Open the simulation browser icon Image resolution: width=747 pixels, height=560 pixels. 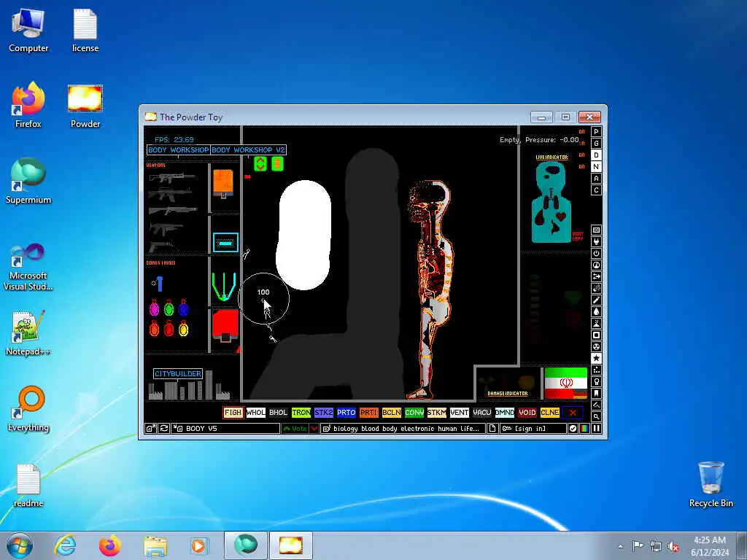(x=150, y=429)
